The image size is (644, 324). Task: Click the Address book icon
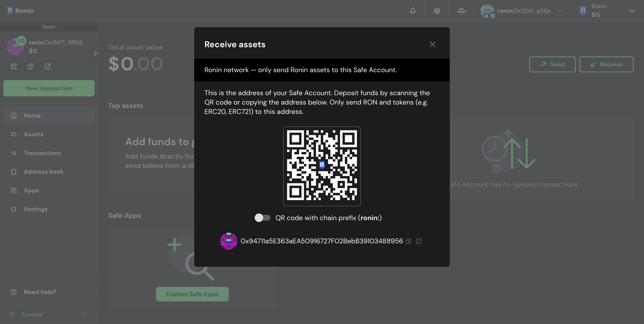13,172
